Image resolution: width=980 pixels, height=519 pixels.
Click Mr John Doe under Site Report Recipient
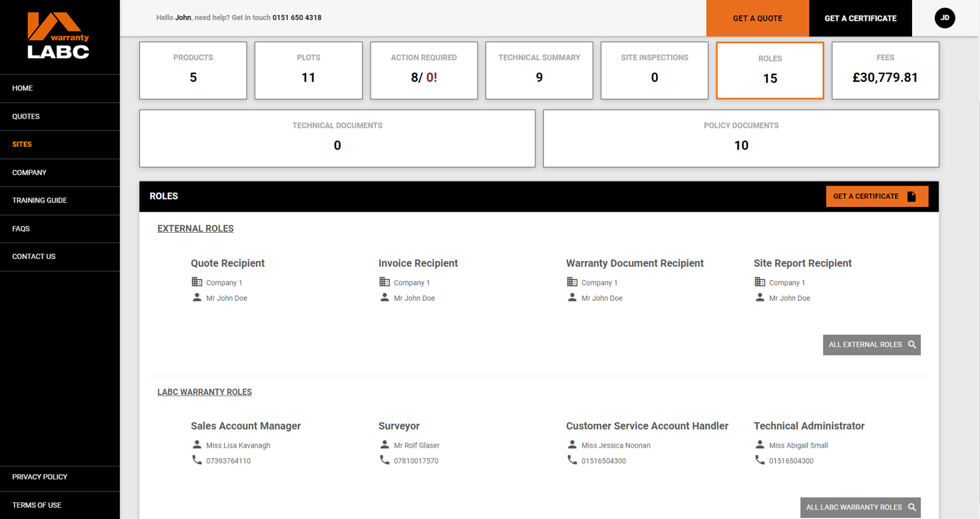coord(790,298)
